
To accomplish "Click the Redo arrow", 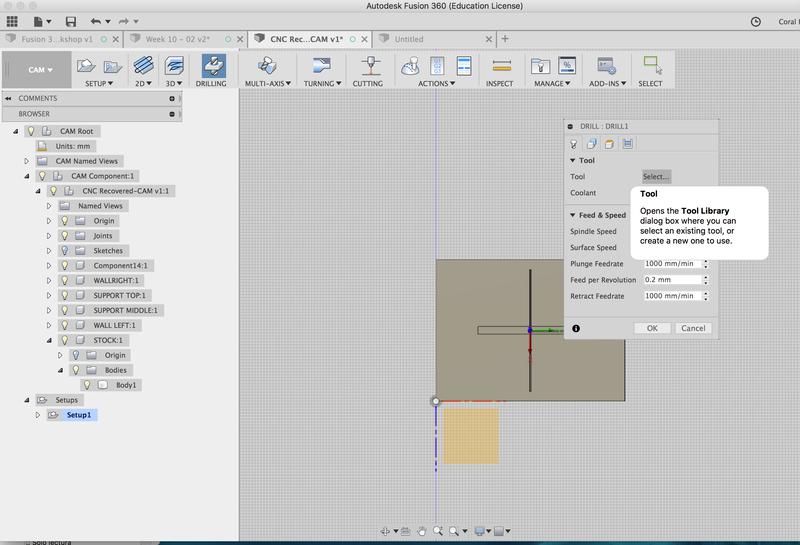I will point(123,21).
